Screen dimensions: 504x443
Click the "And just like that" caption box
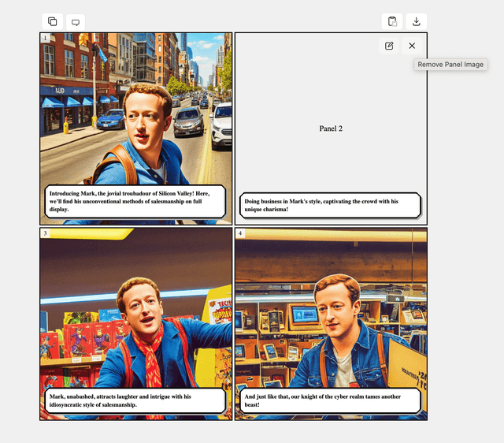tap(329, 400)
